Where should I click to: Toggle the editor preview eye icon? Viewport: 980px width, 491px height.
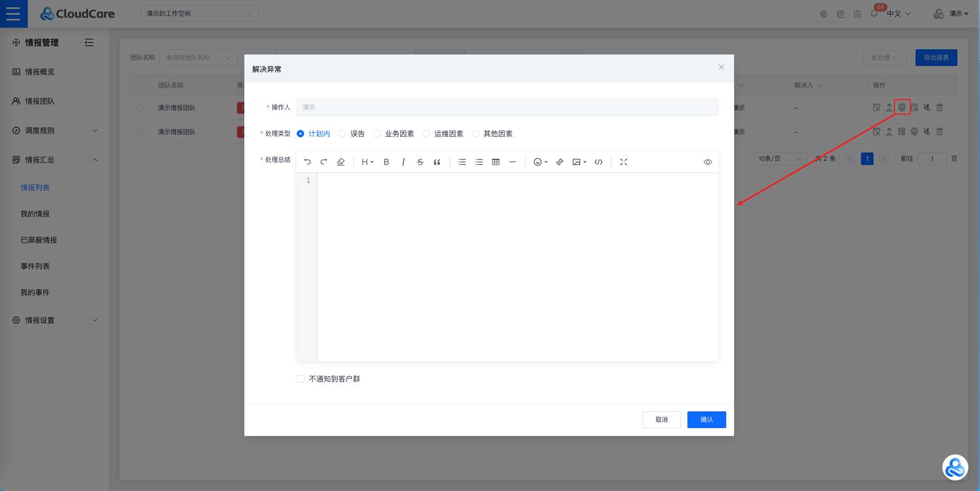pos(707,162)
